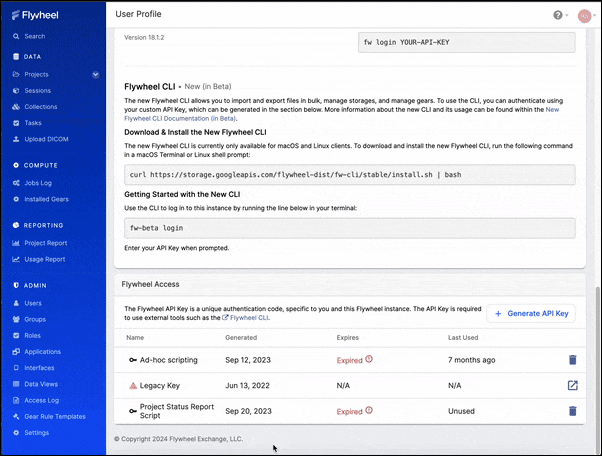Open the New Flywheel CLI Documentation link
This screenshot has height=456, width=602.
(341, 114)
